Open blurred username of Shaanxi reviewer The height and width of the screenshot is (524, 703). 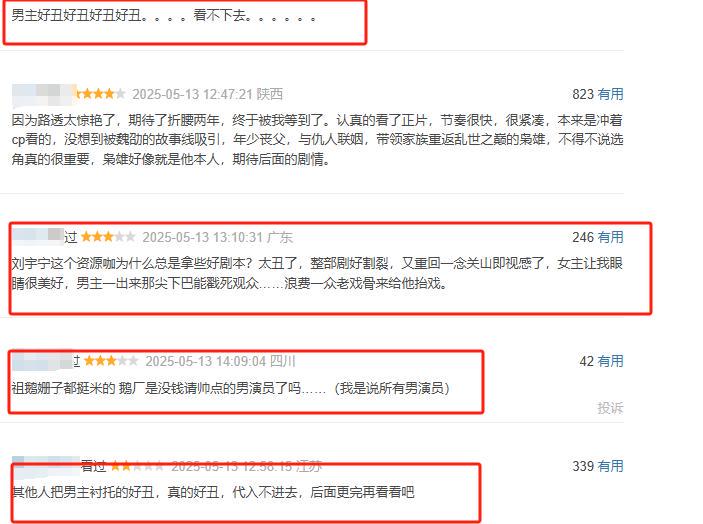(44, 95)
